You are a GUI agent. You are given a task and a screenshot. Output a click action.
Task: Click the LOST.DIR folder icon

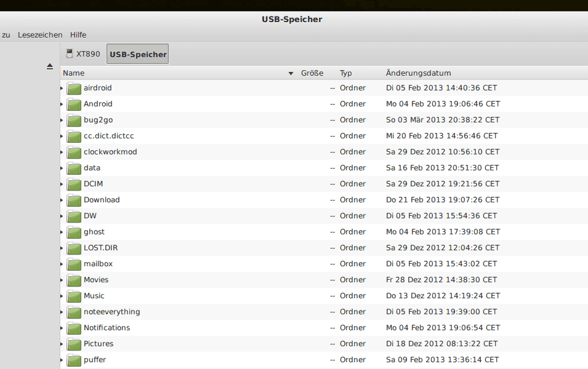74,248
